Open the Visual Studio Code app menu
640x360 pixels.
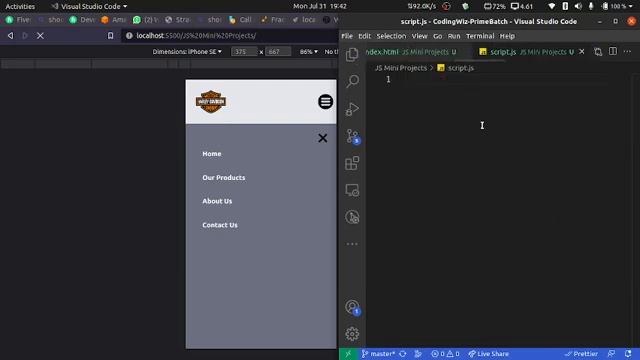pyautogui.click(x=89, y=7)
